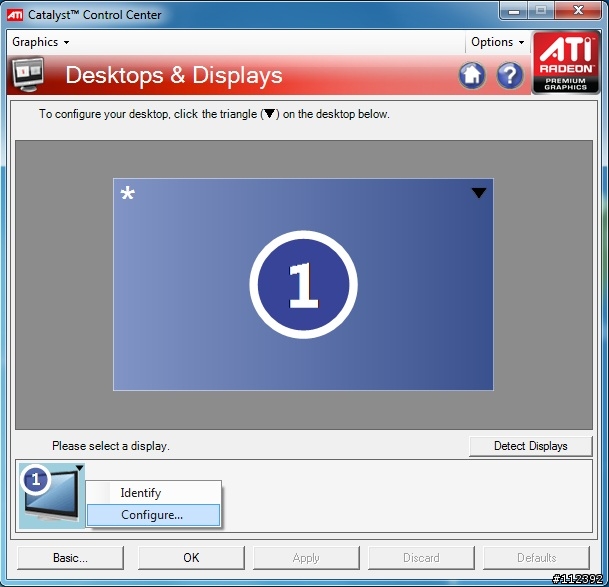Click the ATI Radeon Premium Graphics logo
Viewport: 609px width, 587px height.
pyautogui.click(x=566, y=63)
